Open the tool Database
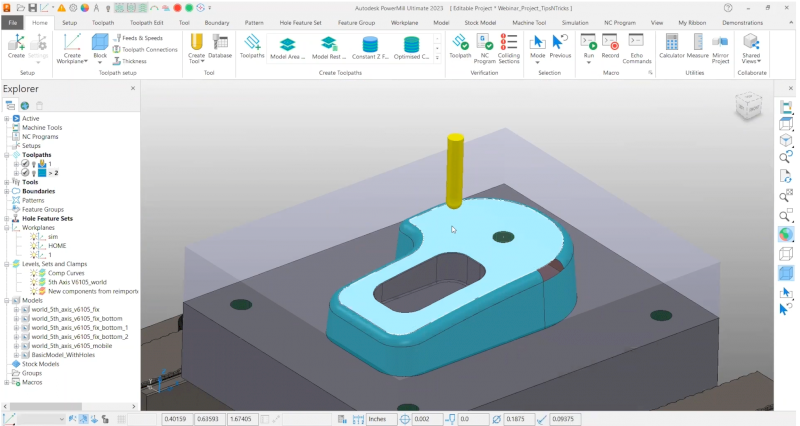 [220, 46]
